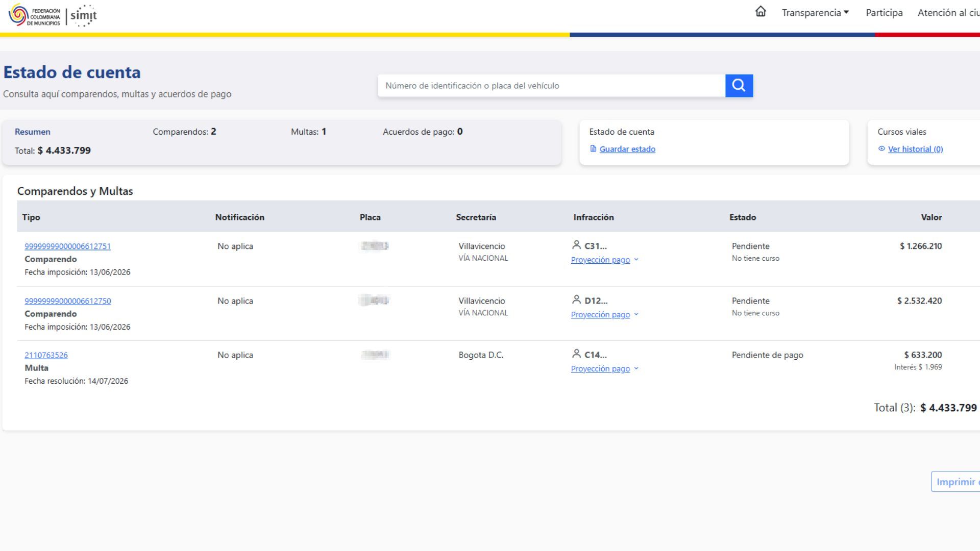
Task: Click infraction code D12...
Action: (596, 301)
